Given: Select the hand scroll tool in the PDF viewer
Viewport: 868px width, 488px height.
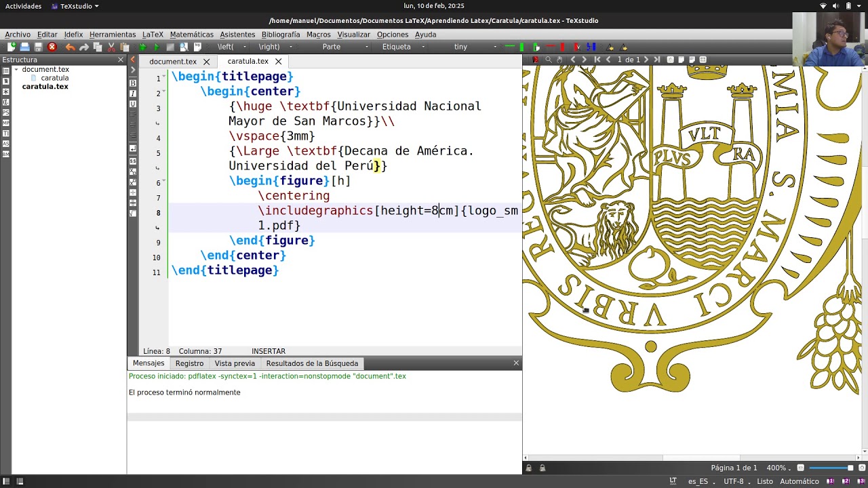Looking at the screenshot, I should (x=559, y=60).
